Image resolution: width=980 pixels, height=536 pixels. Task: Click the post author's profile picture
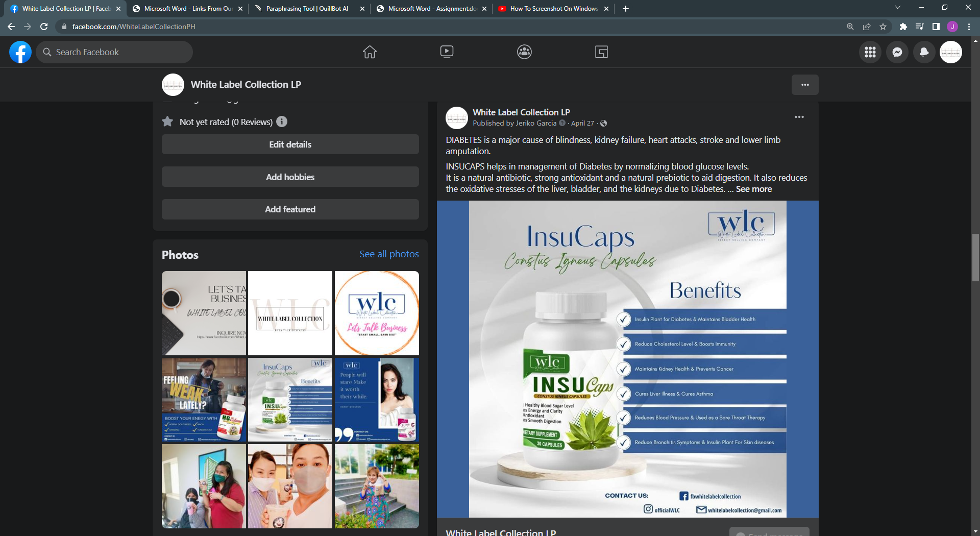tap(457, 118)
